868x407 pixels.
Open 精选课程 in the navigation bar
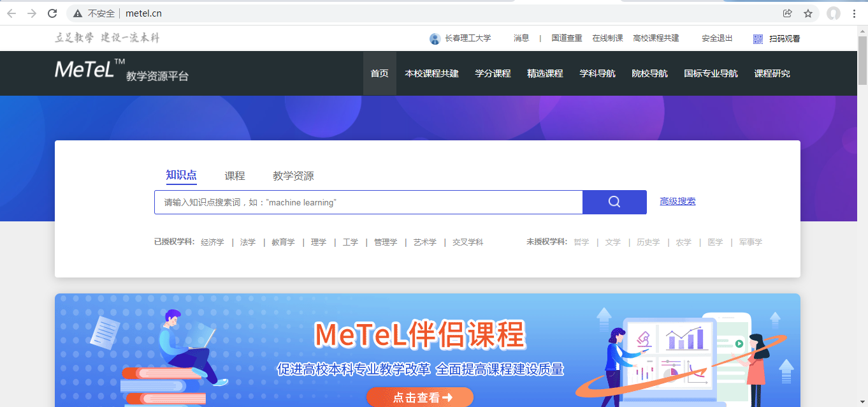(x=546, y=73)
